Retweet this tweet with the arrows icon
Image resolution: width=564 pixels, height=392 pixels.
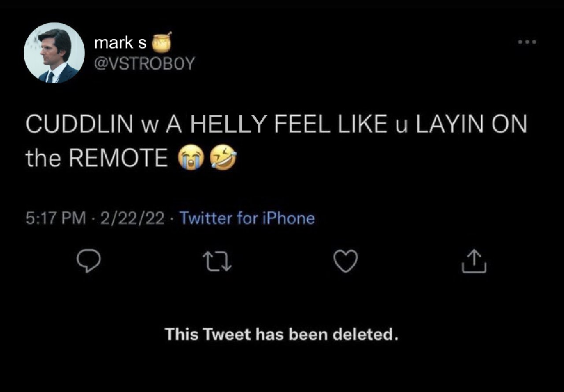217,262
